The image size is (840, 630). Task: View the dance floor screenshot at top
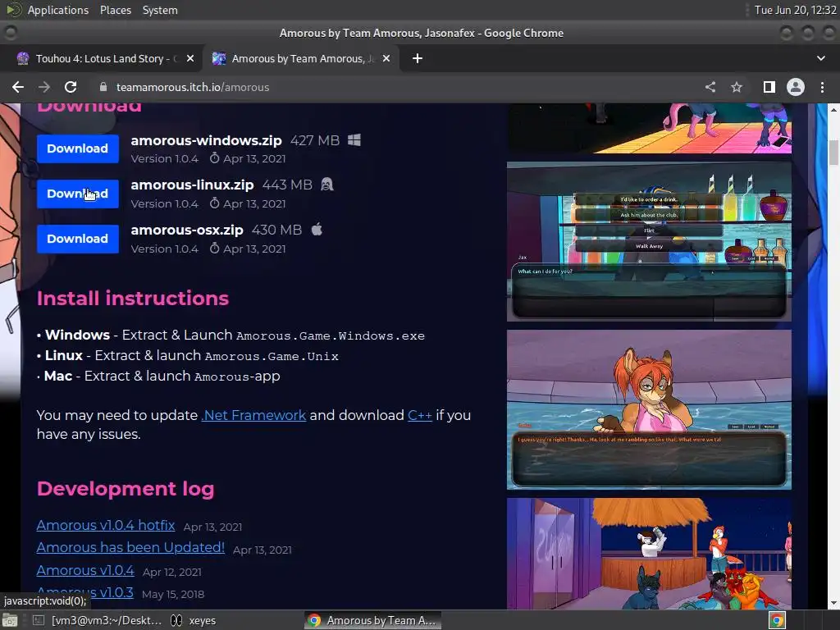(x=649, y=128)
